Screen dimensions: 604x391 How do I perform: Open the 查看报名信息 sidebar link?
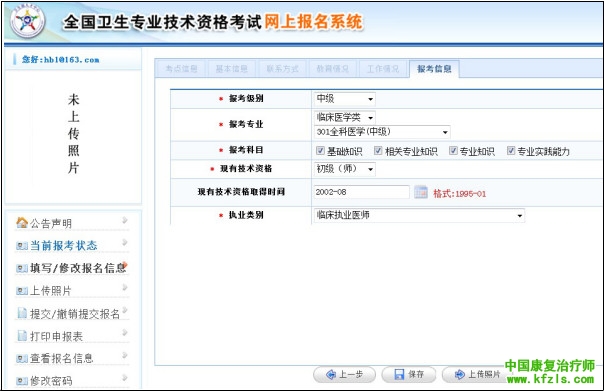click(x=62, y=359)
